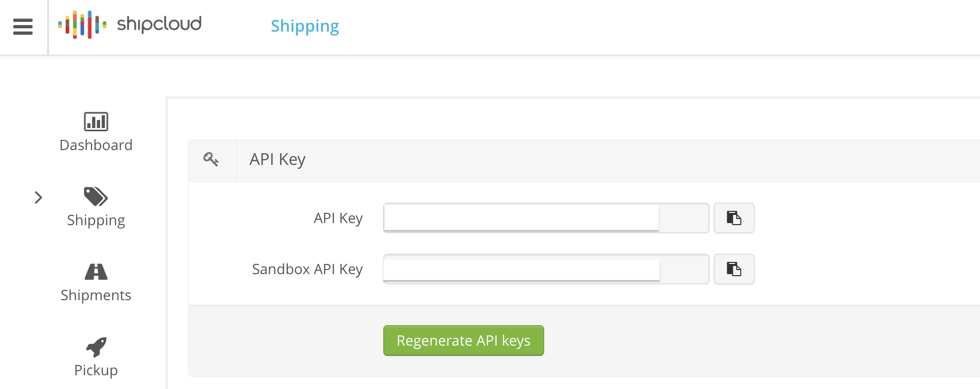Screen dimensions: 980x389
Task: Open the hamburger menu
Action: (23, 27)
